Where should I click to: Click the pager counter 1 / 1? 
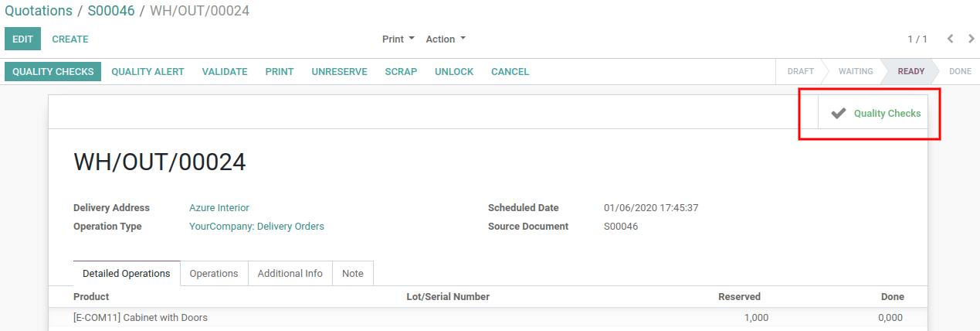coord(917,39)
